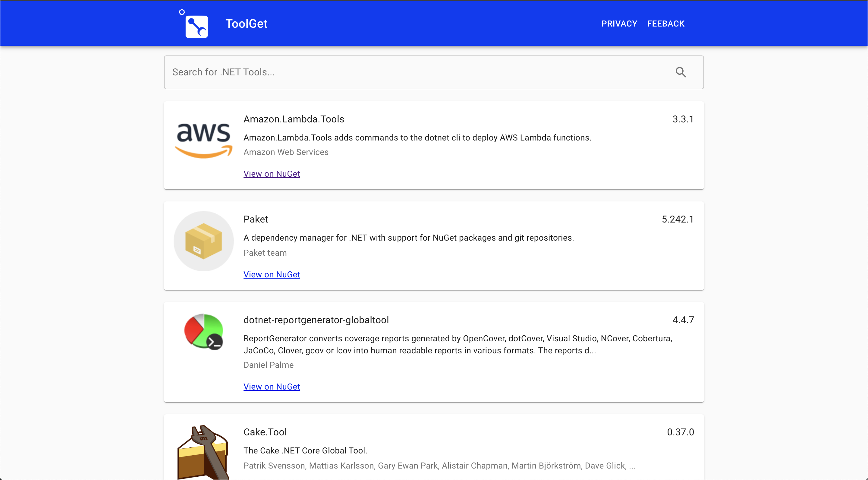This screenshot has width=868, height=480.
Task: Click the Cake.Tool version number 0.37.0
Action: pyautogui.click(x=680, y=432)
